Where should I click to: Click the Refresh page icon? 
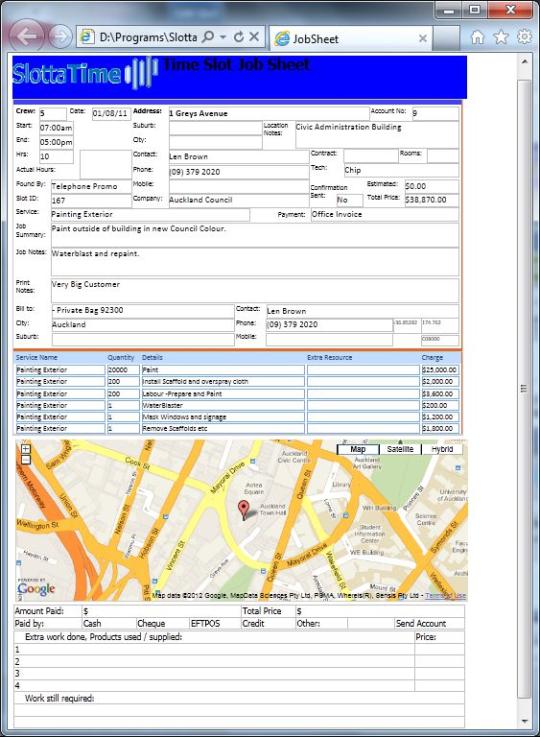point(239,37)
